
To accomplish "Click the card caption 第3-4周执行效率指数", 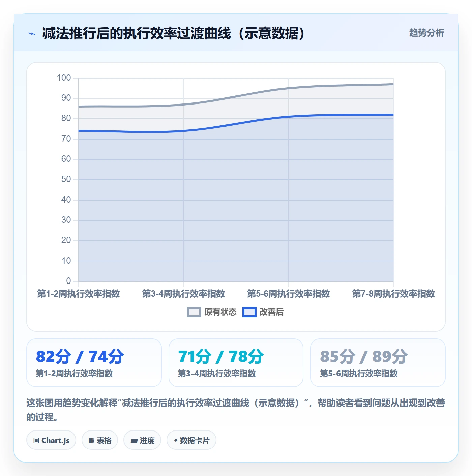I will click(217, 374).
